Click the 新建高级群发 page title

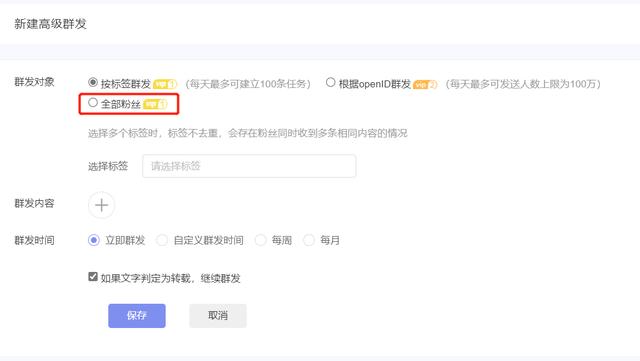[51, 24]
